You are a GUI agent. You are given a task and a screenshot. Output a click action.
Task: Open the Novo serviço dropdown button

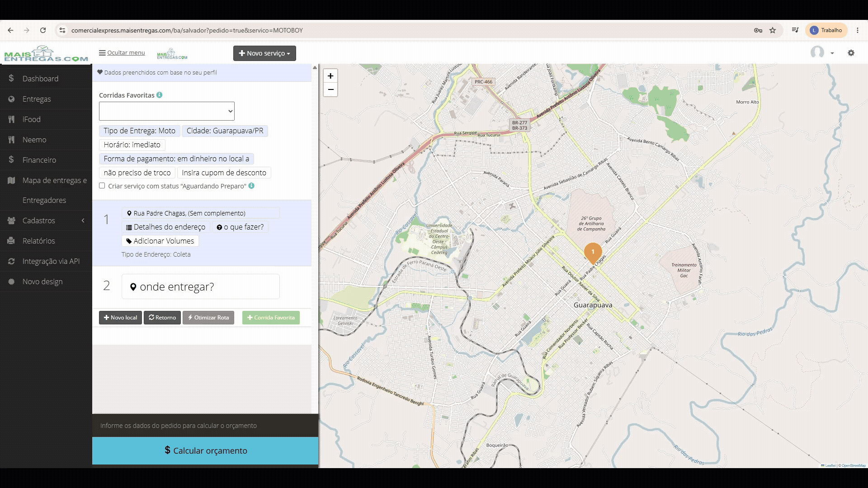pos(264,53)
